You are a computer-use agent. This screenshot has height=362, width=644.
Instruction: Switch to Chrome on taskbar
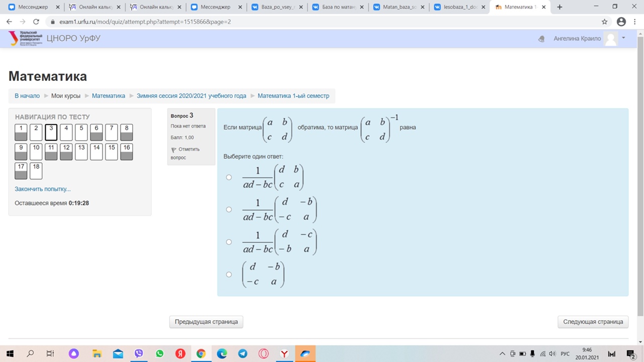[x=201, y=353]
